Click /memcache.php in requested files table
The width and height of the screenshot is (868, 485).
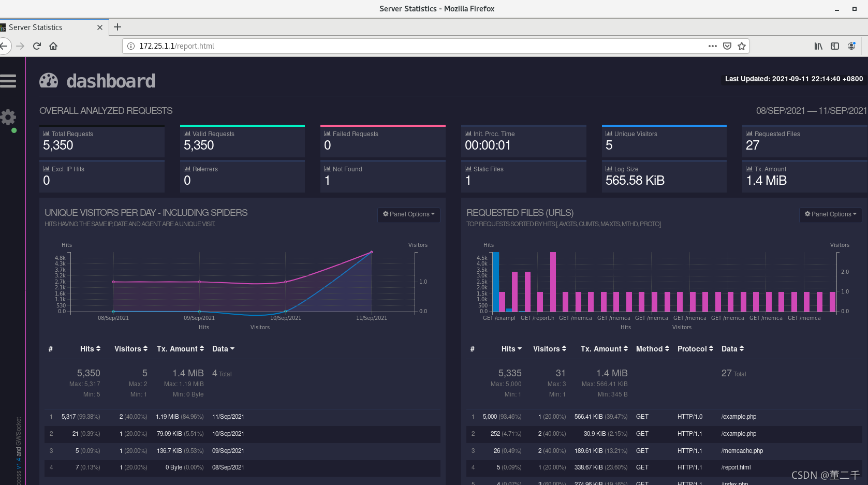[x=742, y=451]
